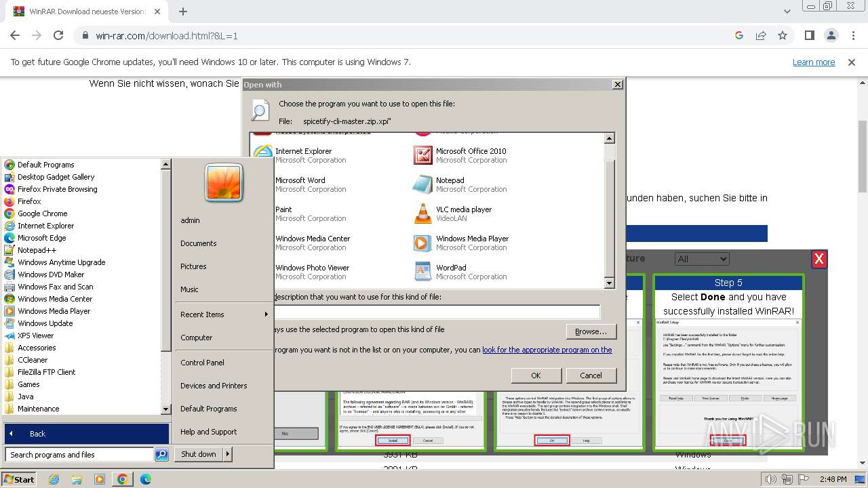The height and width of the screenshot is (488, 868).
Task: Open Music from Start menu right pane
Action: point(189,289)
